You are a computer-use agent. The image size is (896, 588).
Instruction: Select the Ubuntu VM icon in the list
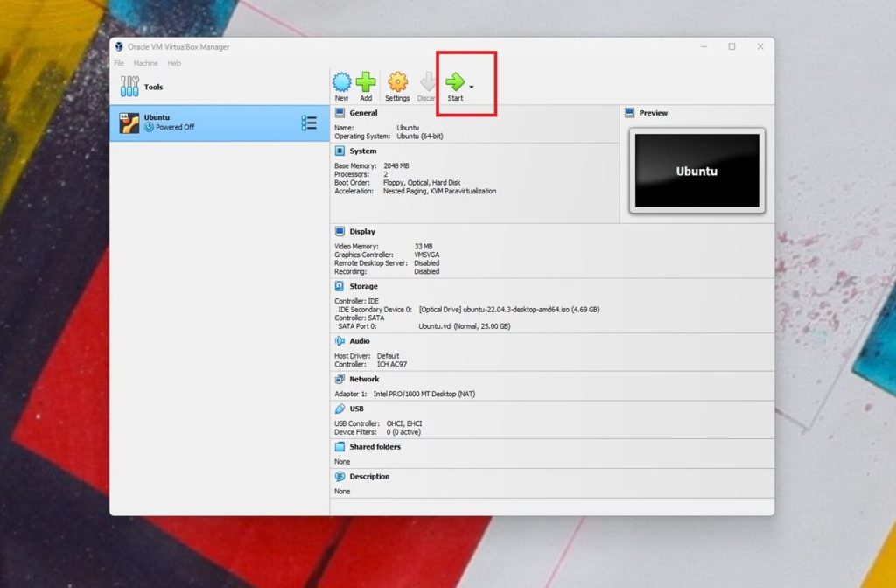pyautogui.click(x=129, y=122)
